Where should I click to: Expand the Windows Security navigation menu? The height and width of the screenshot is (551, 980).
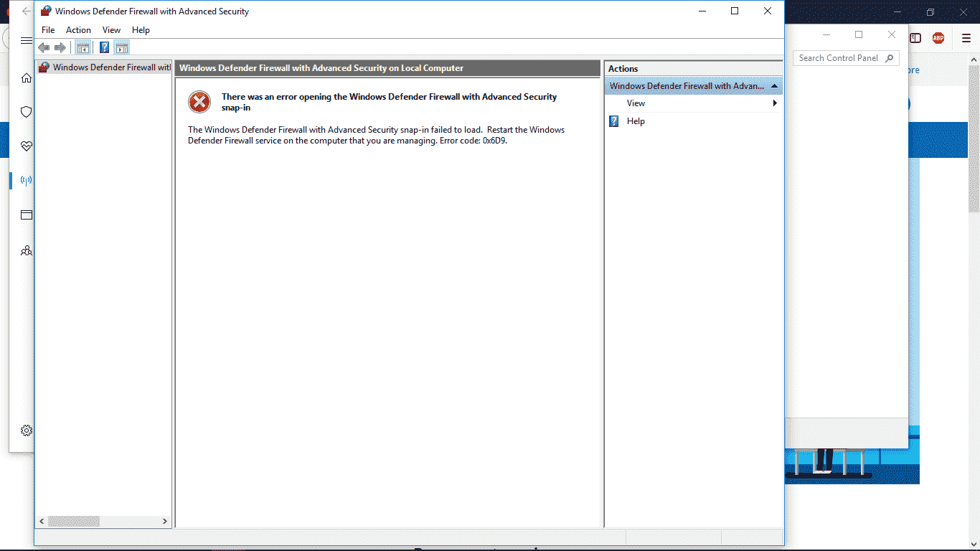point(26,40)
